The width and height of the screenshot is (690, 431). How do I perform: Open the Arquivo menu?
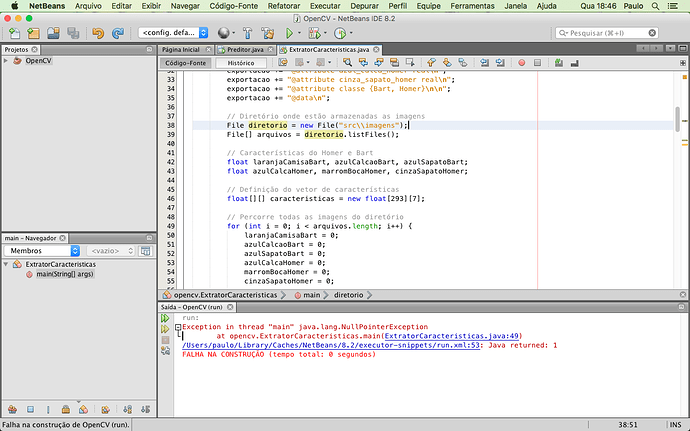click(x=88, y=6)
